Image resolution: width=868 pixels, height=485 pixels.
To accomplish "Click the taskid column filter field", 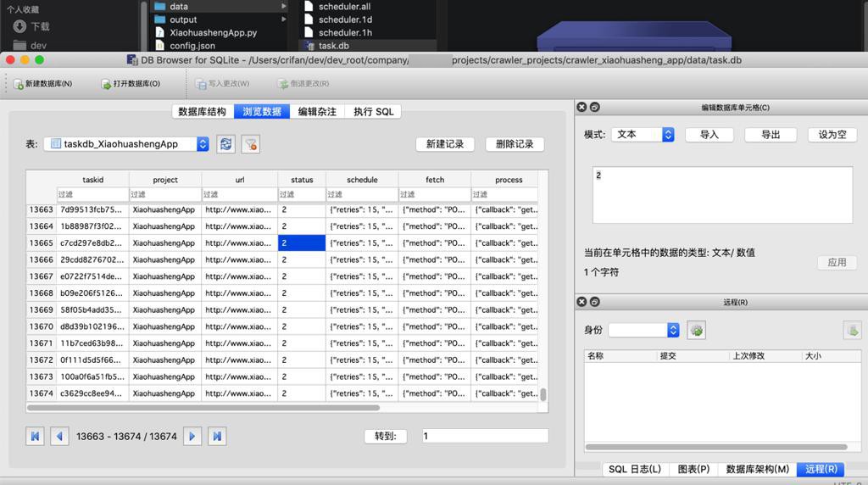I will (x=92, y=194).
